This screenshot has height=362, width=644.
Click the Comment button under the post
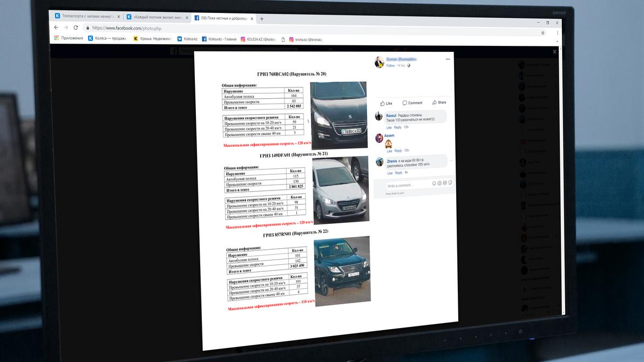[x=412, y=103]
